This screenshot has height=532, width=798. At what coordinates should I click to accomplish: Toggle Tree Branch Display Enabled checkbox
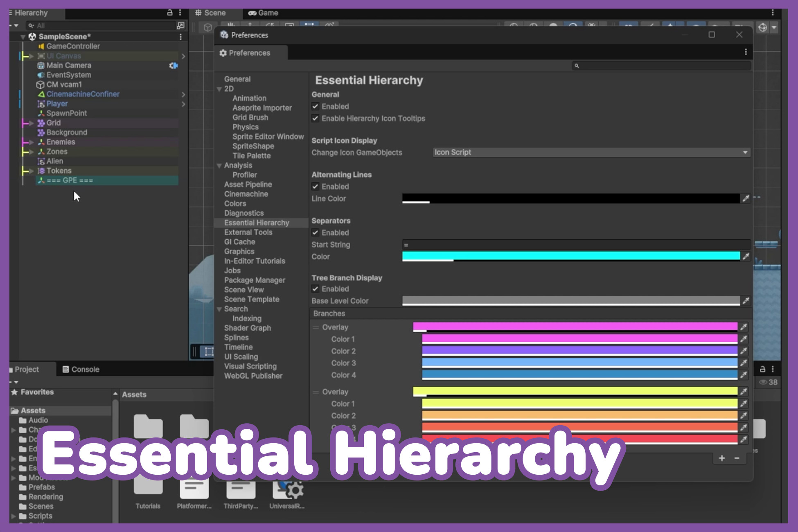coord(315,289)
